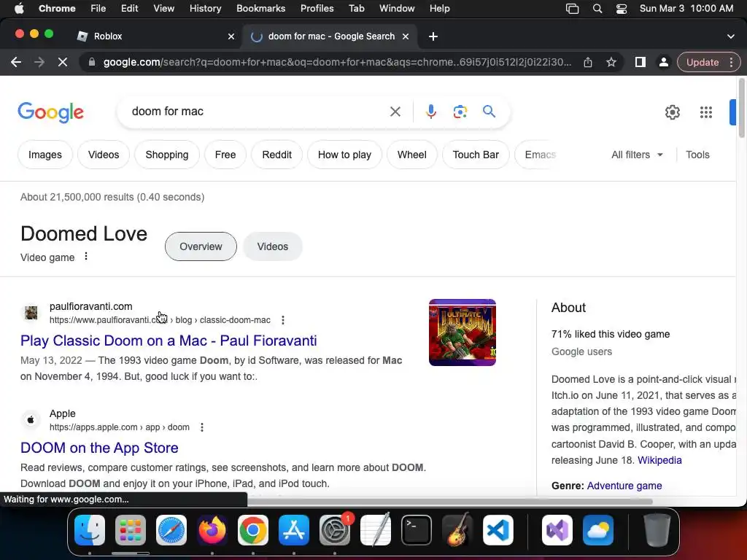Apply the Wheel filter chip
Screen dimensions: 747x560
[411, 155]
